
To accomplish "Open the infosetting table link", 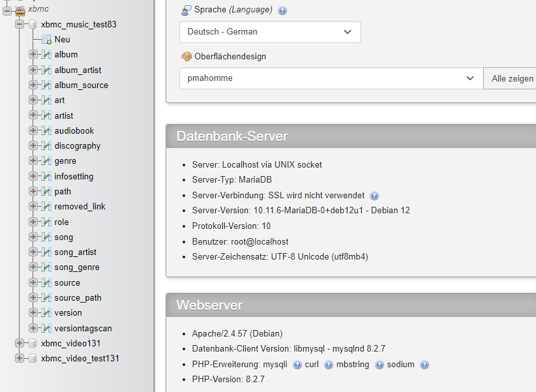I will point(74,177).
